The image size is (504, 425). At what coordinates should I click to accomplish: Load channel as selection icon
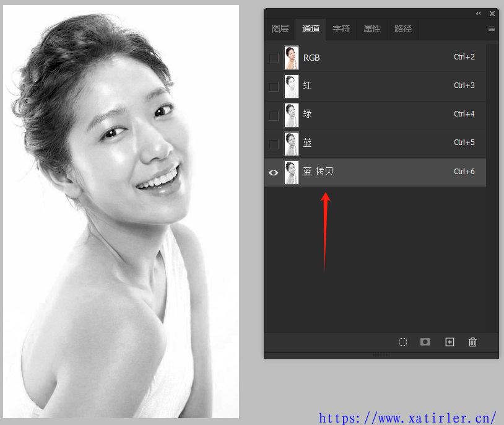402,342
